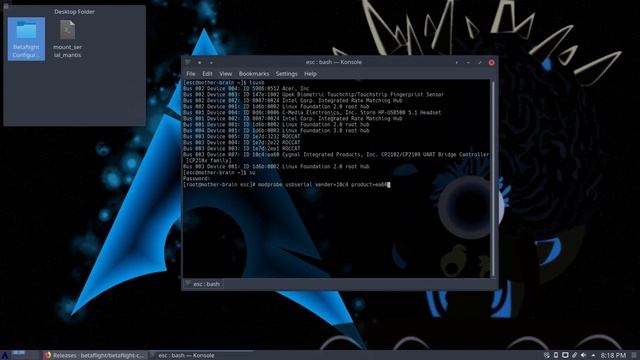The height and width of the screenshot is (360, 640).
Task: Switch to the Releases betaflight browser task
Action: tap(95, 356)
